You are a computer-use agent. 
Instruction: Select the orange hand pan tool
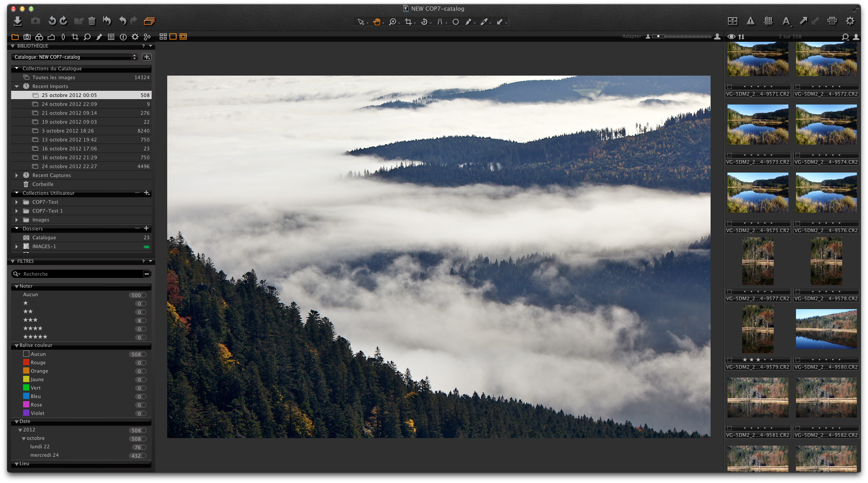377,22
